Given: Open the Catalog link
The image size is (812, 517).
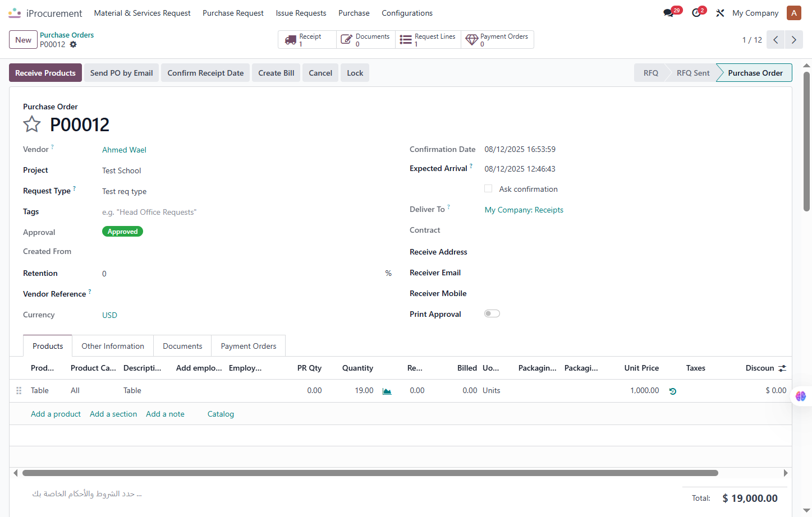Looking at the screenshot, I should coord(221,414).
